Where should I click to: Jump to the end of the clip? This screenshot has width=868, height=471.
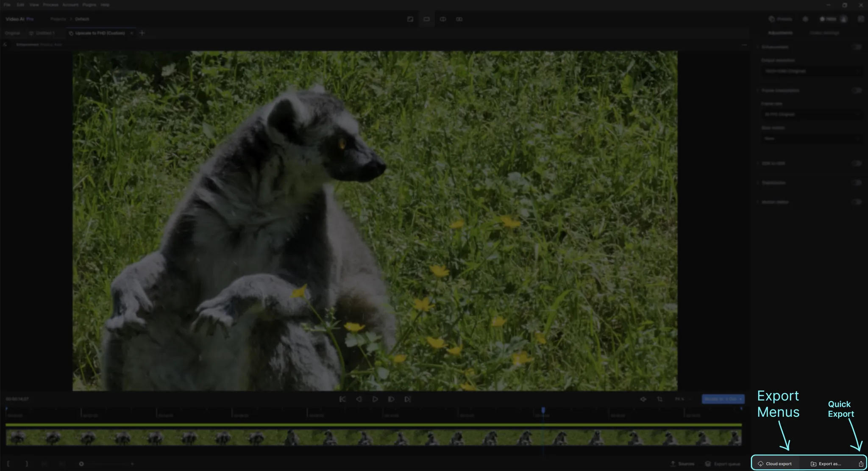[407, 399]
